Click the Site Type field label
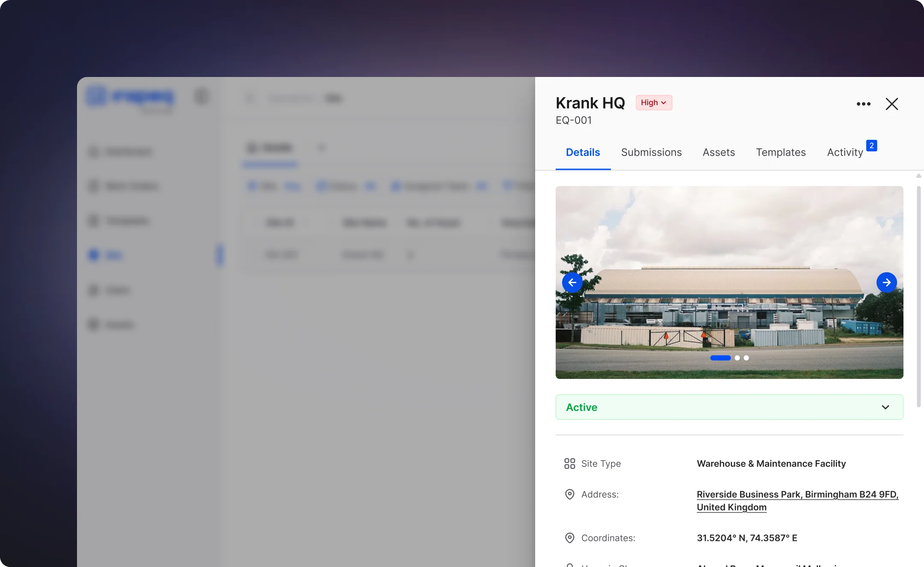 tap(601, 464)
